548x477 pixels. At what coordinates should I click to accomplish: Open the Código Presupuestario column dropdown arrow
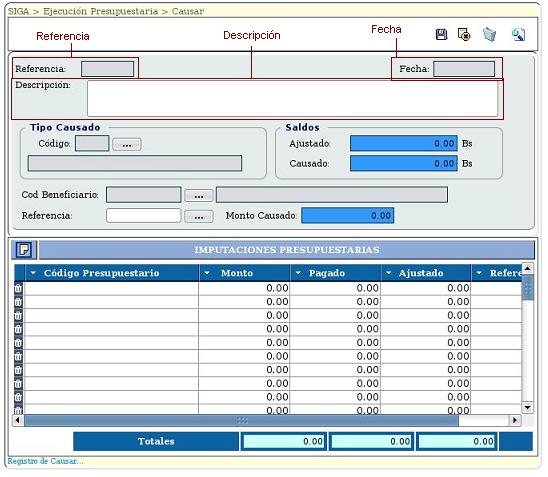(x=33, y=273)
